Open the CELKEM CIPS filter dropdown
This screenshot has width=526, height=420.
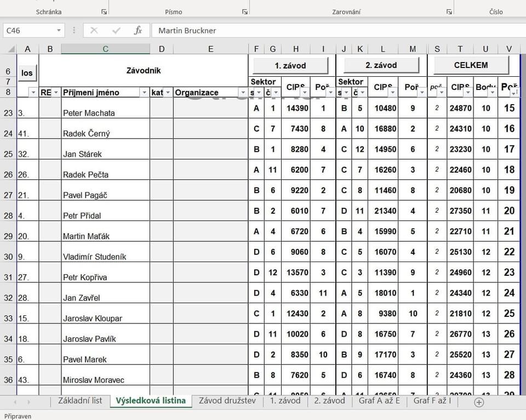pyautogui.click(x=468, y=92)
